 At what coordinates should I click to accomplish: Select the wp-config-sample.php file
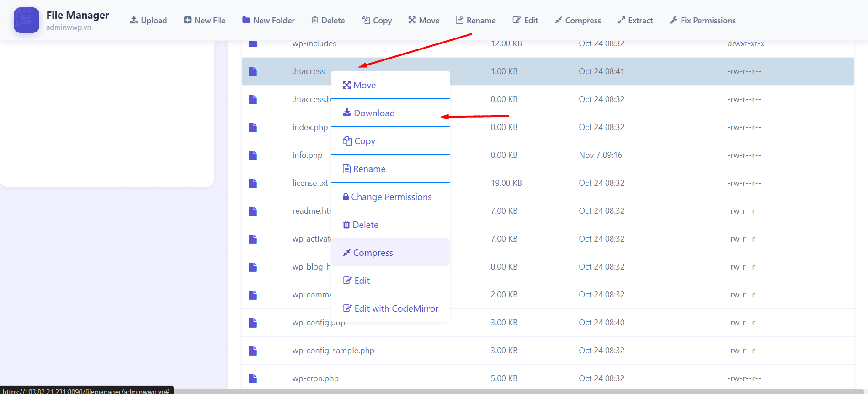[x=333, y=351]
